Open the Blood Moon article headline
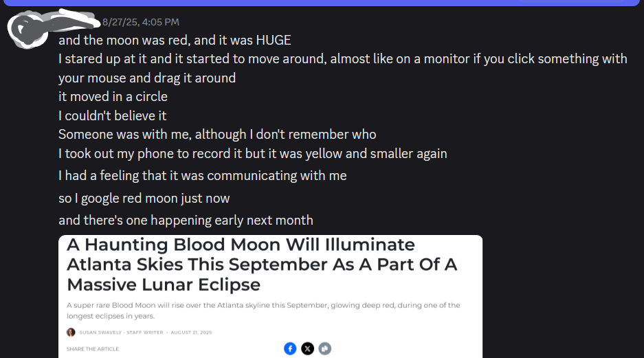 (262, 265)
